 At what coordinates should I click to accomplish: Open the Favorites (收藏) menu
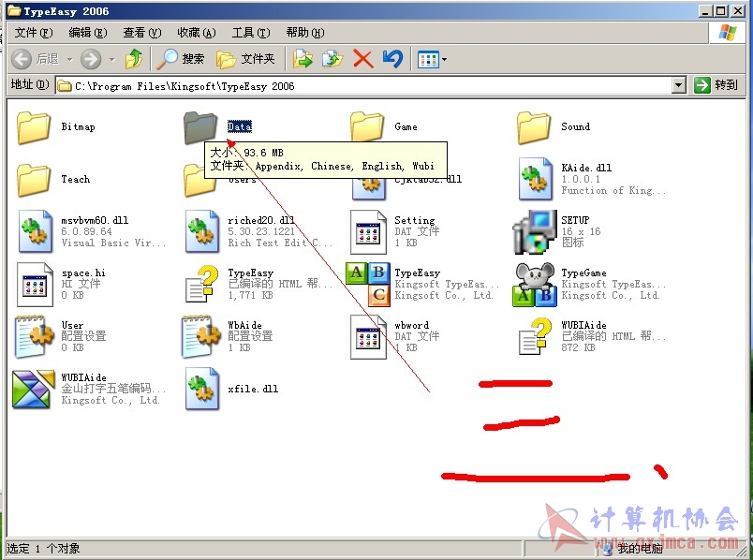pyautogui.click(x=197, y=33)
